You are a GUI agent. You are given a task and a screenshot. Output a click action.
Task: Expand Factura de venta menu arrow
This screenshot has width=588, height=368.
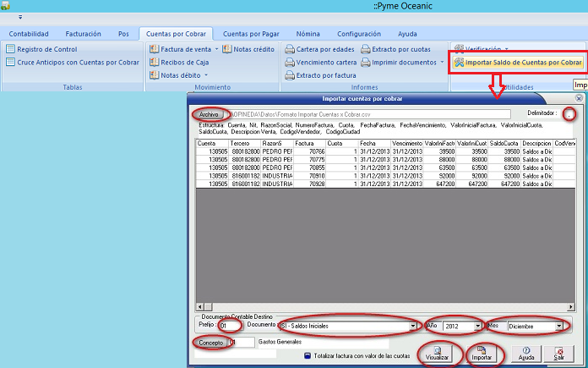tap(219, 49)
